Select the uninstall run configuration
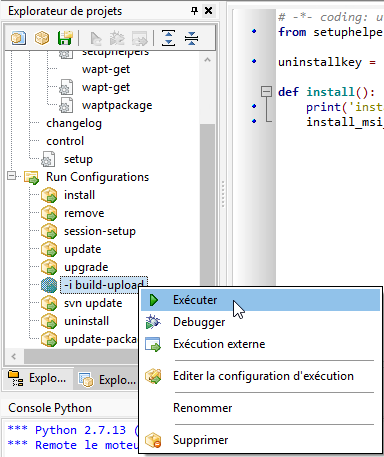 point(86,321)
